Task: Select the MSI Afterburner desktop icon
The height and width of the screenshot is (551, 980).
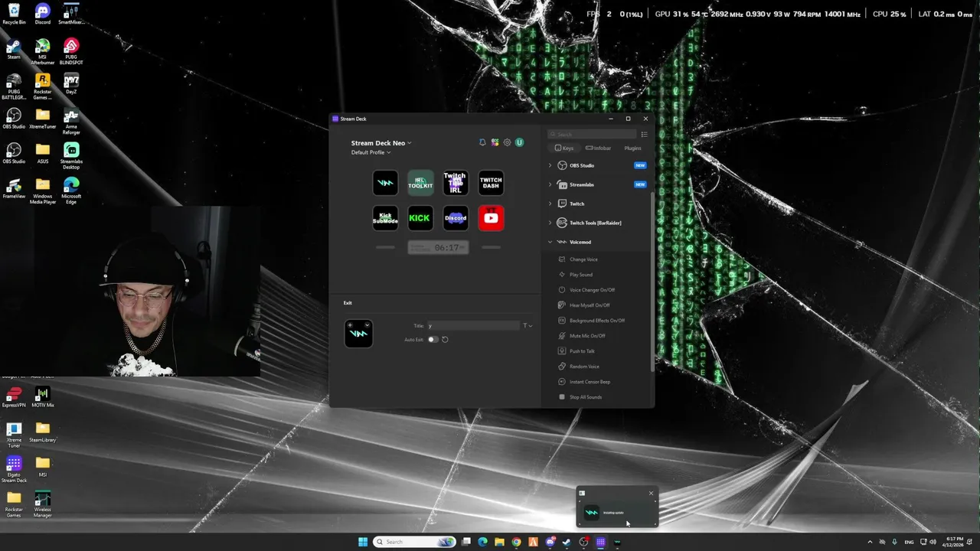Action: (x=43, y=52)
